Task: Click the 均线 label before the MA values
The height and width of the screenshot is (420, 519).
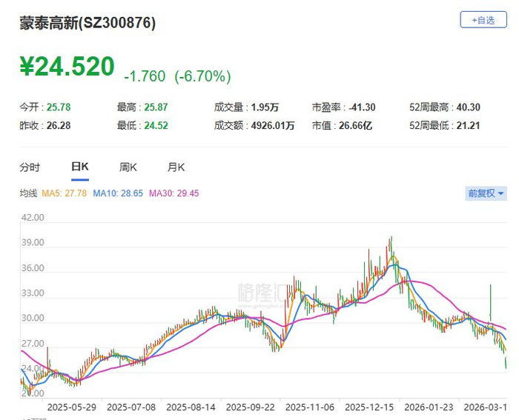Action: coord(28,193)
